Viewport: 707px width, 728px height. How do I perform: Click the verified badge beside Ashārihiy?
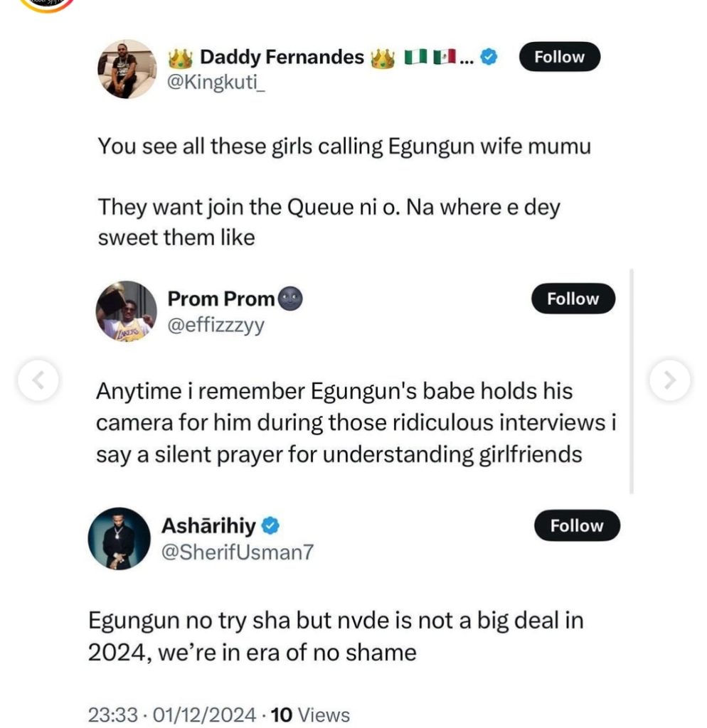pos(271,526)
